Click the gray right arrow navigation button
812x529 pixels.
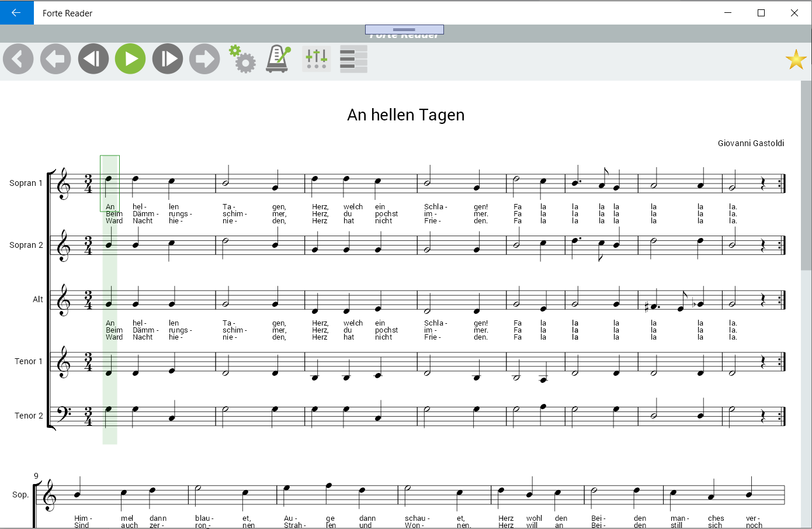[x=204, y=59]
